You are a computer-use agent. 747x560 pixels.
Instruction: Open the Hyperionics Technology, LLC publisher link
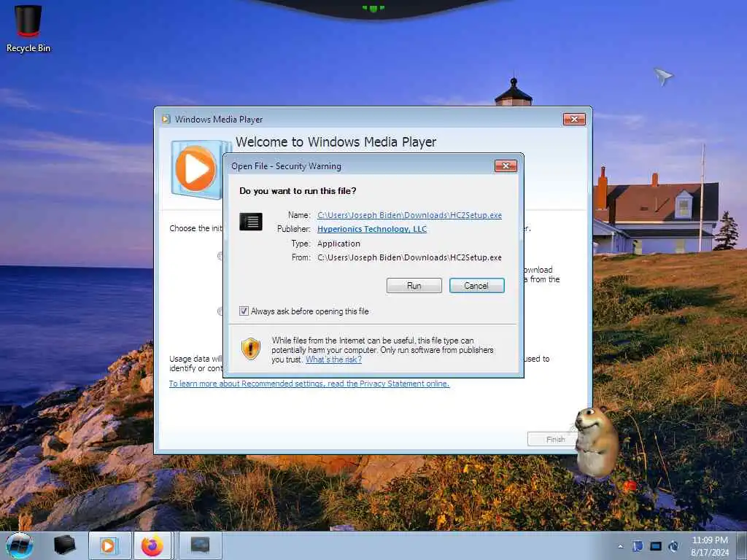click(371, 229)
